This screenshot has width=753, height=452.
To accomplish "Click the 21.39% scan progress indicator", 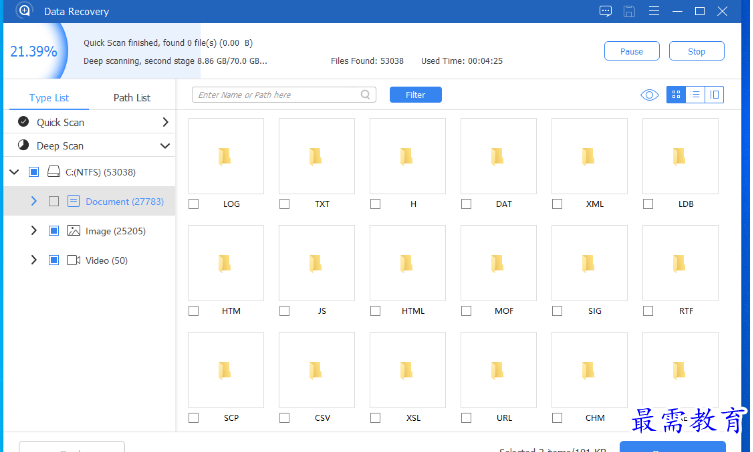I will click(x=34, y=51).
